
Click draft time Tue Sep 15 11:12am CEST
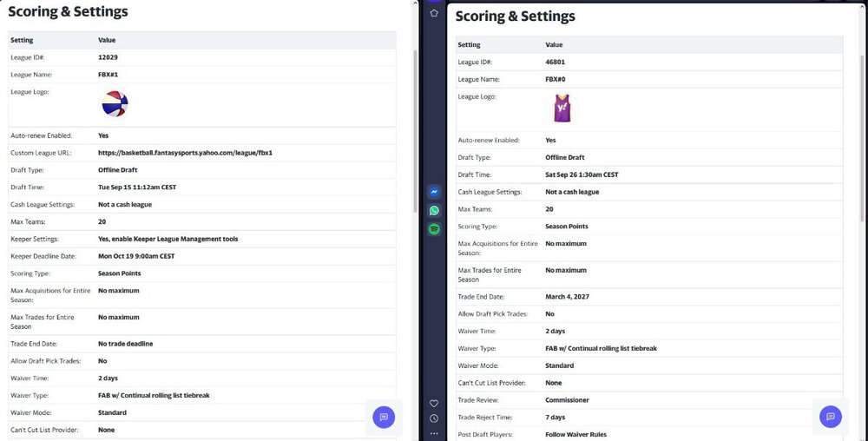click(x=137, y=187)
